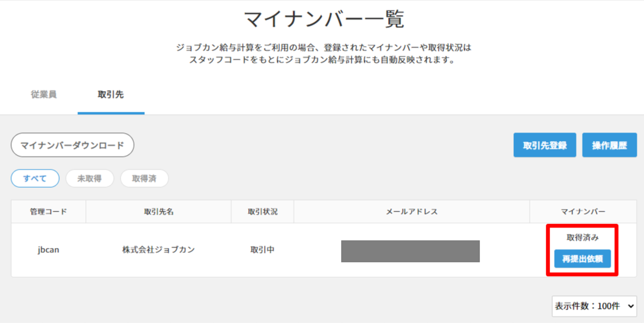Click the 再提出依頼 button
This screenshot has width=644, height=323.
point(583,259)
